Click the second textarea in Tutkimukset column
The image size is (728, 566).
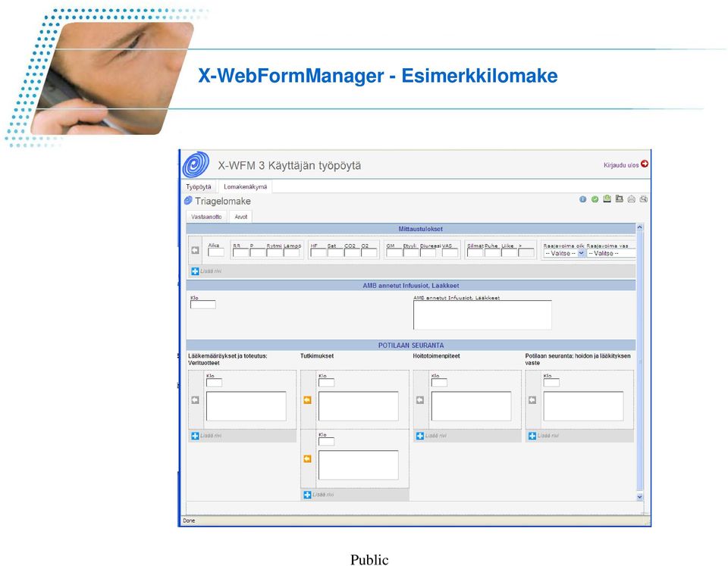pyautogui.click(x=359, y=465)
